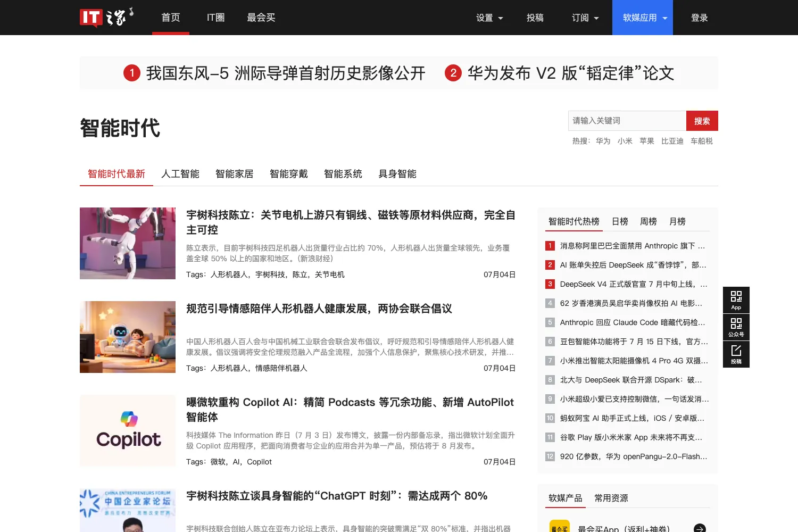Click the 情感陪伴机器人 tag
Viewport: 798px width, 532px height.
point(281,368)
